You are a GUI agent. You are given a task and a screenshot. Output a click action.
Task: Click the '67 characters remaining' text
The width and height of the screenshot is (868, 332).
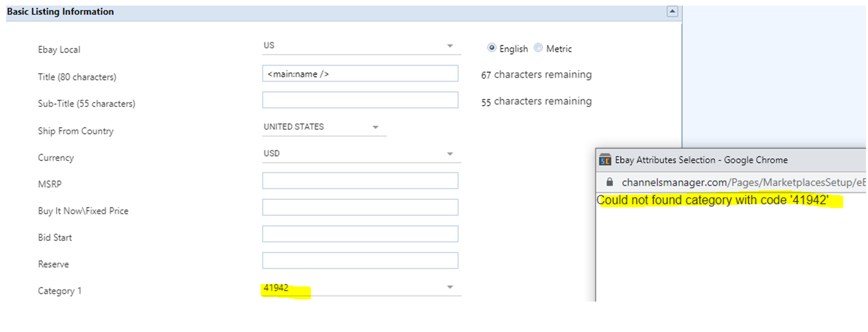(x=536, y=75)
